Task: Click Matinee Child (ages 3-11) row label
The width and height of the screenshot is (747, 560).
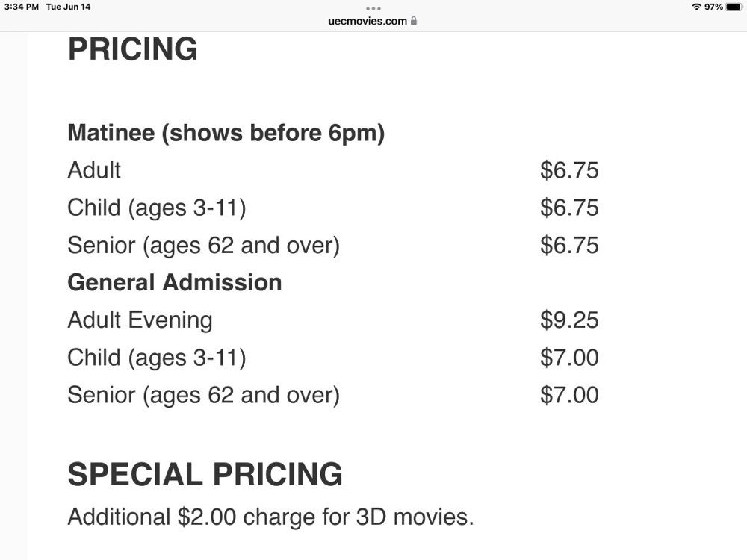Action: click(x=156, y=208)
